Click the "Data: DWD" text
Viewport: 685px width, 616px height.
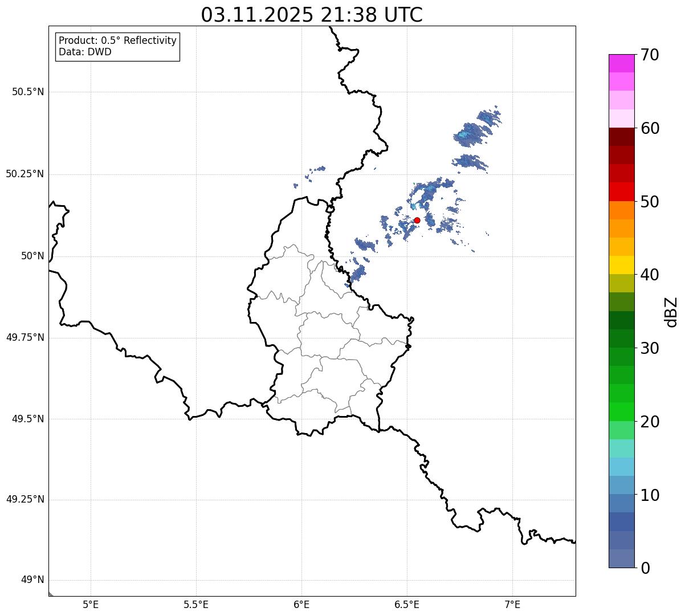click(x=85, y=52)
